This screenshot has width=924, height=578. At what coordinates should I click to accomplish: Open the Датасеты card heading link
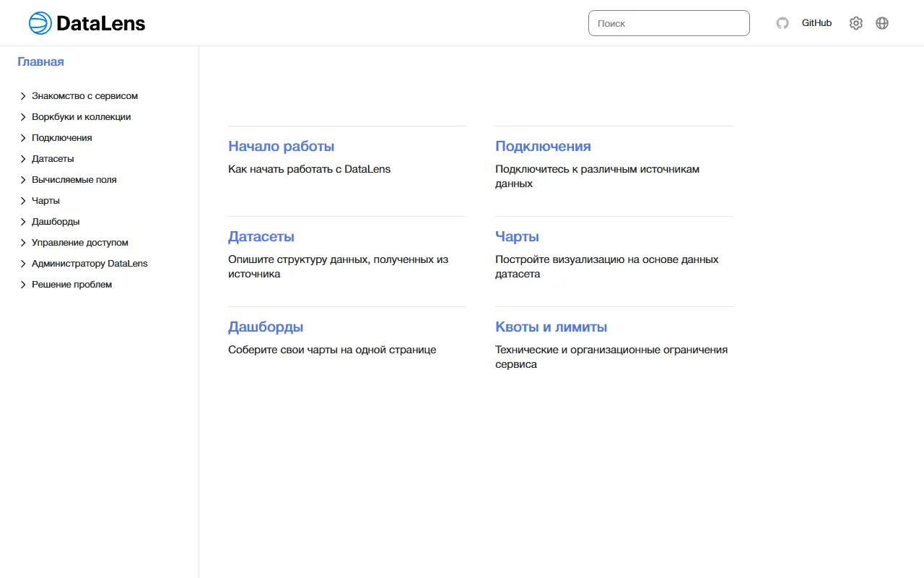point(261,236)
